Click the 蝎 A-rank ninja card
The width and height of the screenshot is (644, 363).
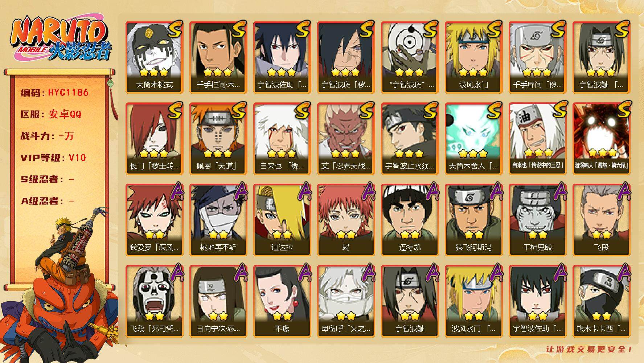point(346,220)
